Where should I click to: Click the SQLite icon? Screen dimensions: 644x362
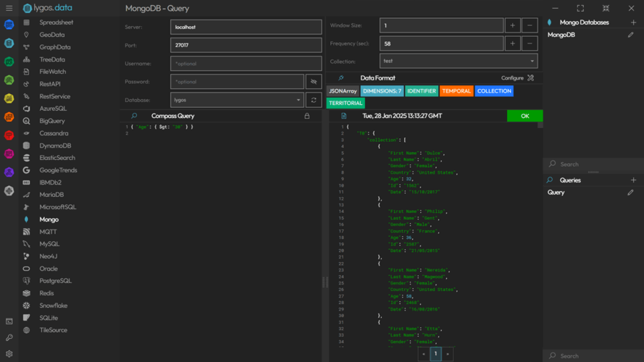tap(26, 318)
